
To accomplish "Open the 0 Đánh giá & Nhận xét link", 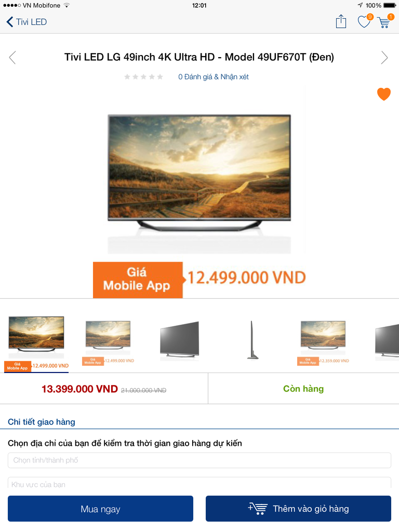I will coord(214,77).
